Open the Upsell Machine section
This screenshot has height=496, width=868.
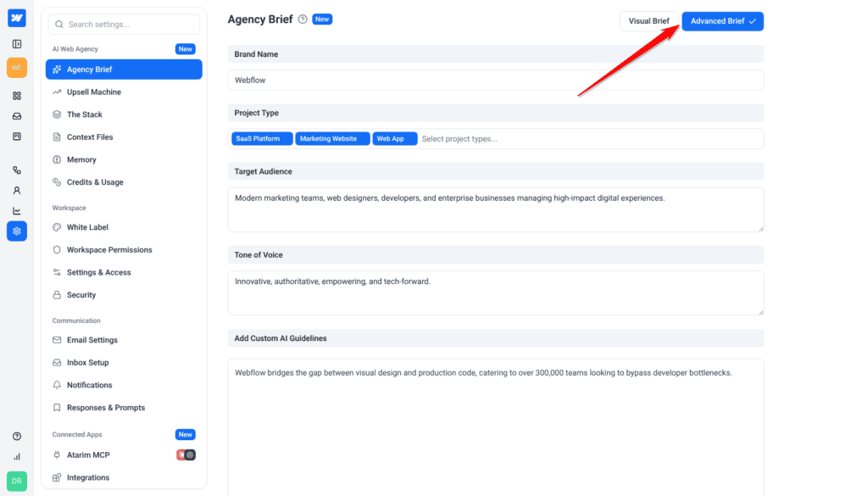124,92
